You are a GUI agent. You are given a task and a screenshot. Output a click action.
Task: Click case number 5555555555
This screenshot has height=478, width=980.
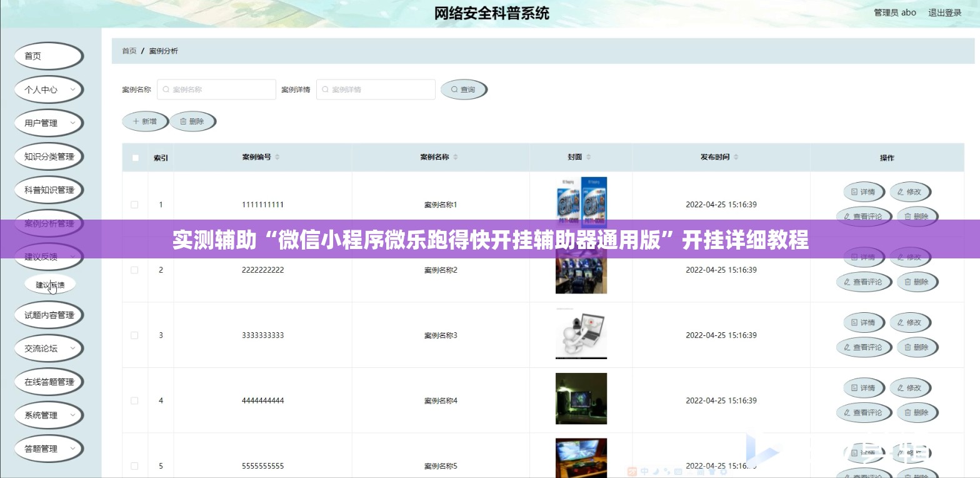(x=262, y=465)
